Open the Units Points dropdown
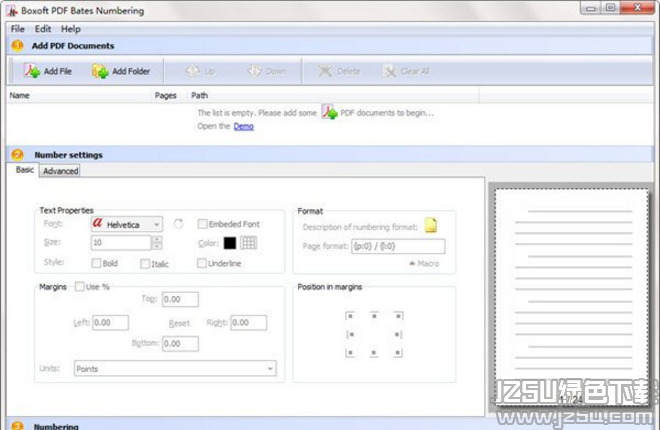660x430 pixels. click(x=175, y=369)
